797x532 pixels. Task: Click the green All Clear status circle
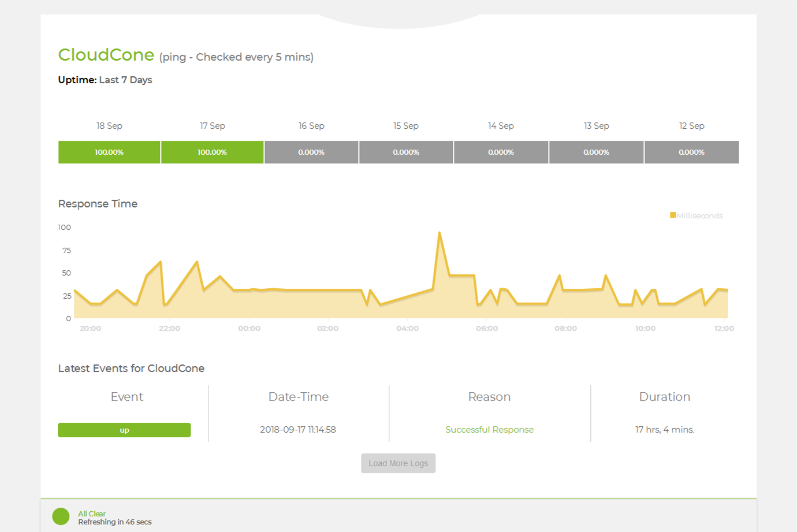[x=61, y=516]
